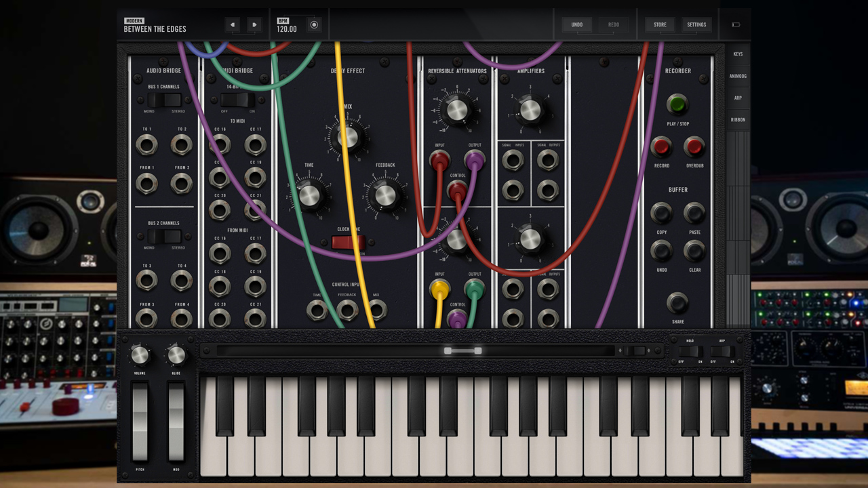Screen dimensions: 868x488
Task: Click the BPM 120.00 value field
Action: [287, 29]
